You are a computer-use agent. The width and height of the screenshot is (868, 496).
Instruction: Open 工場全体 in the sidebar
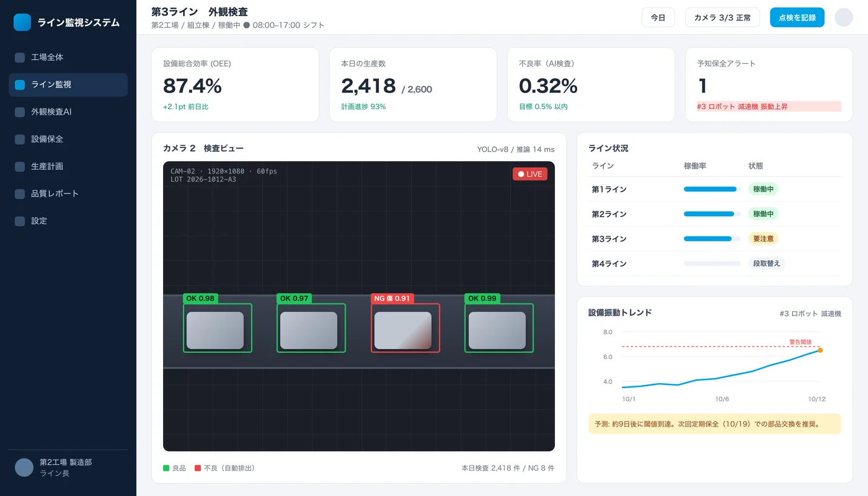click(68, 58)
